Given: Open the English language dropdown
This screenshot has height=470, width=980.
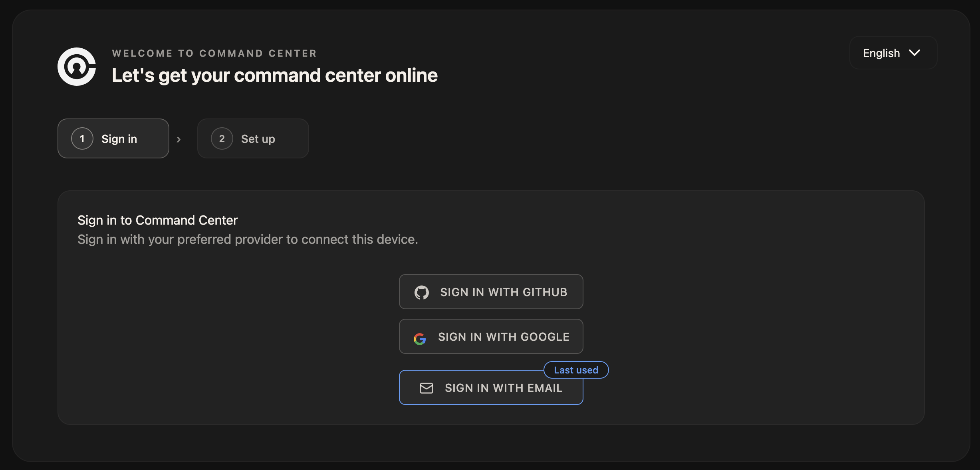Looking at the screenshot, I should pyautogui.click(x=893, y=53).
